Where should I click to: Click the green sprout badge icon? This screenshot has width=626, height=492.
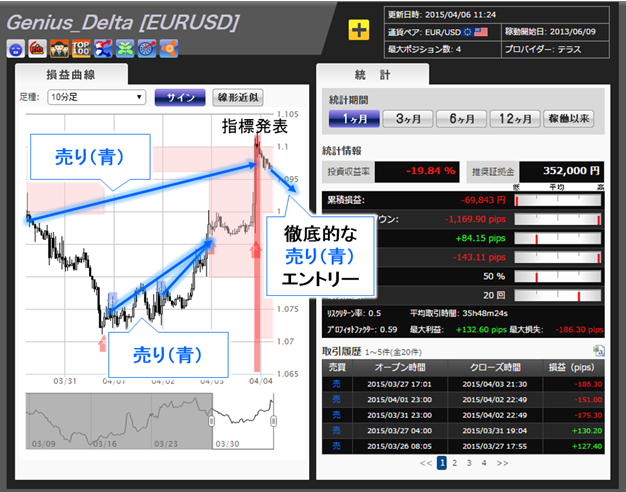click(125, 49)
